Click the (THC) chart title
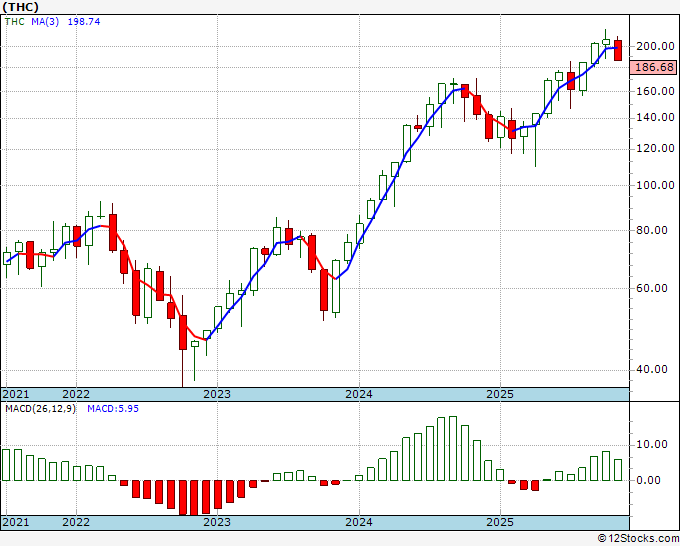The image size is (680, 546). pyautogui.click(x=20, y=7)
